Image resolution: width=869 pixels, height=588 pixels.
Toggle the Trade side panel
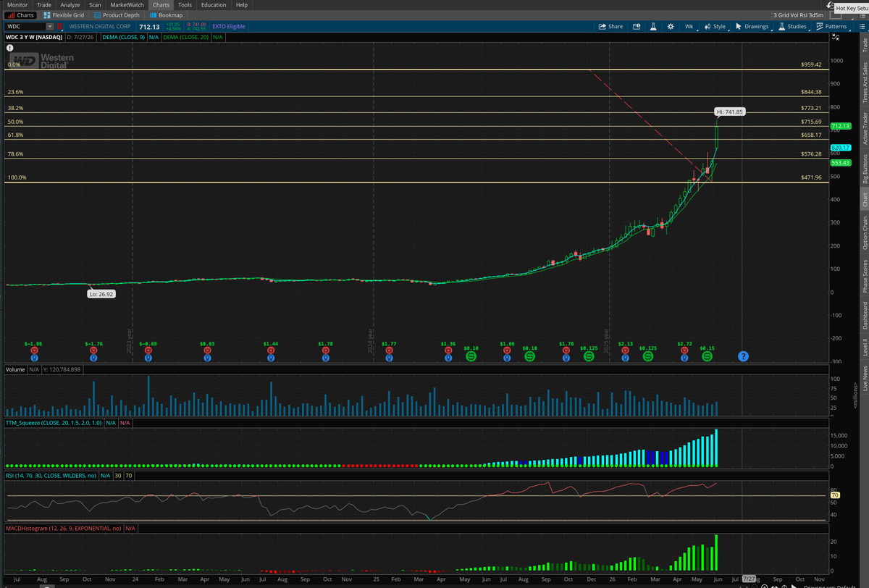(864, 44)
